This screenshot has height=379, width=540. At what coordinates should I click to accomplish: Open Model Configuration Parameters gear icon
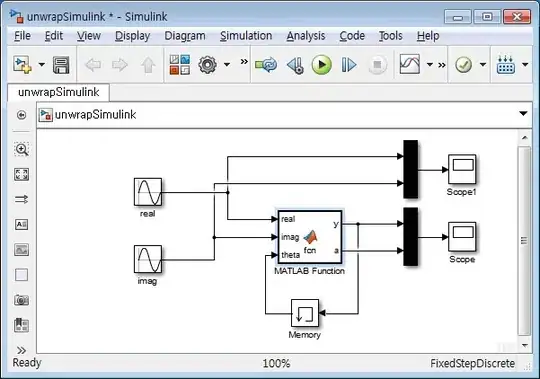tap(208, 64)
